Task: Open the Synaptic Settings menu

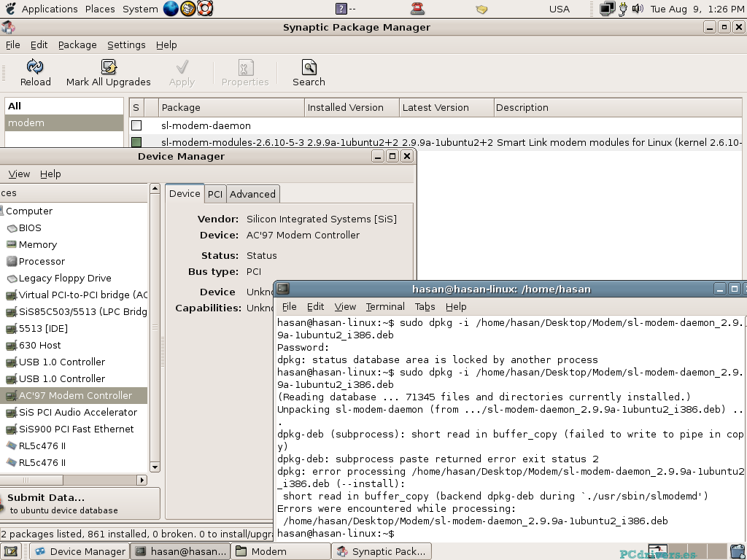Action: pyautogui.click(x=126, y=44)
